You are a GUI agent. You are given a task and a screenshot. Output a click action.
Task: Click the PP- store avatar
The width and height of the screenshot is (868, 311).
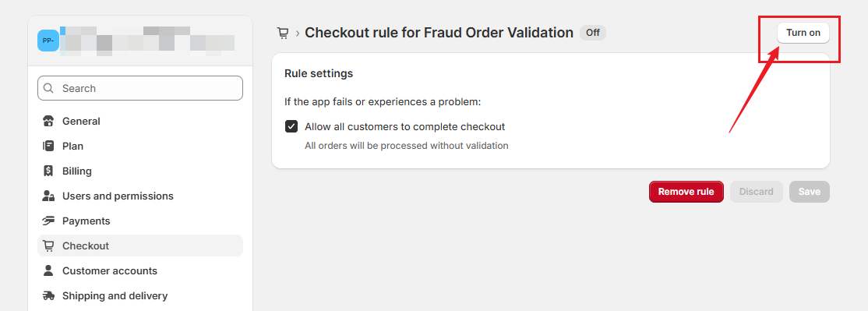[48, 41]
